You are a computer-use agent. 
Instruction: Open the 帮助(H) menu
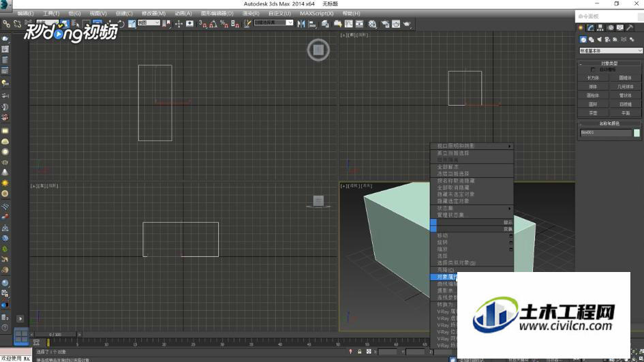click(x=351, y=14)
